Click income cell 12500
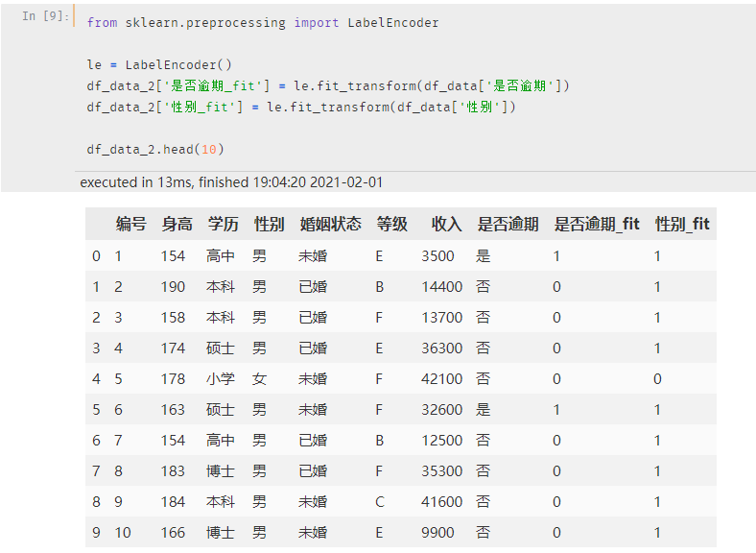Image resolution: width=756 pixels, height=553 pixels. click(441, 440)
